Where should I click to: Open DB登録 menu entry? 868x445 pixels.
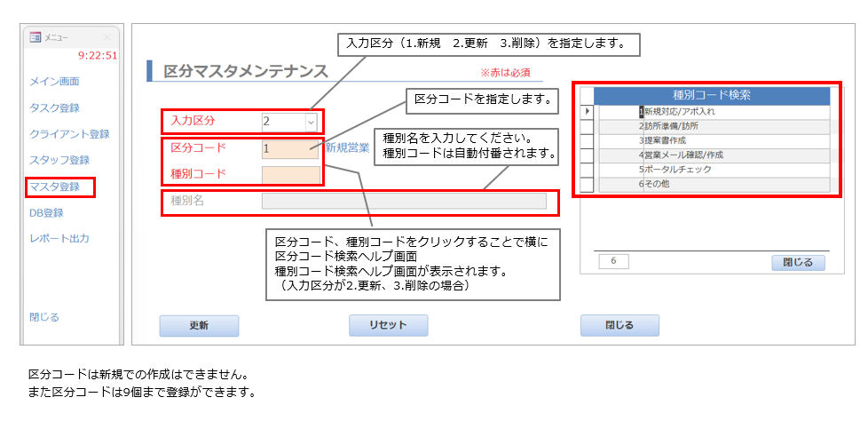pyautogui.click(x=46, y=213)
